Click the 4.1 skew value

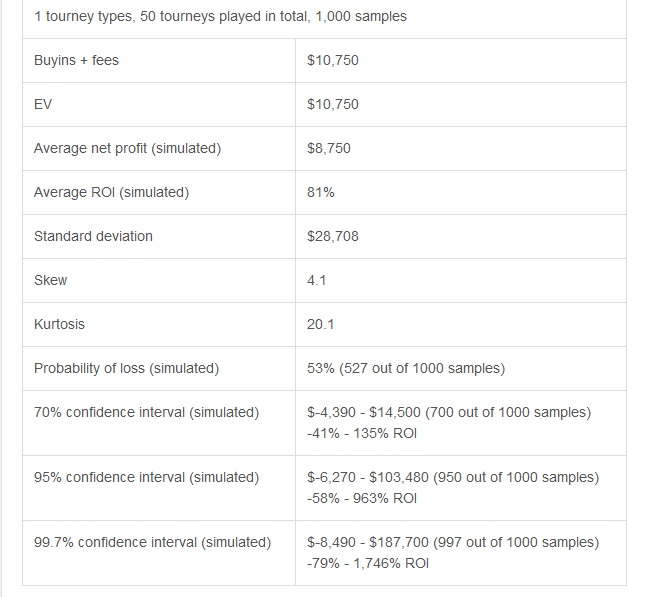coord(317,280)
